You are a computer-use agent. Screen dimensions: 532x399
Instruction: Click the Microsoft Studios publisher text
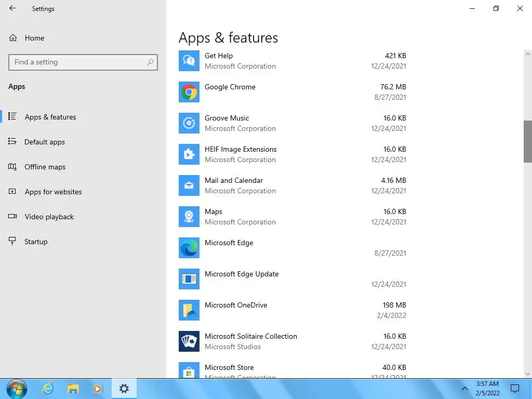pos(233,347)
